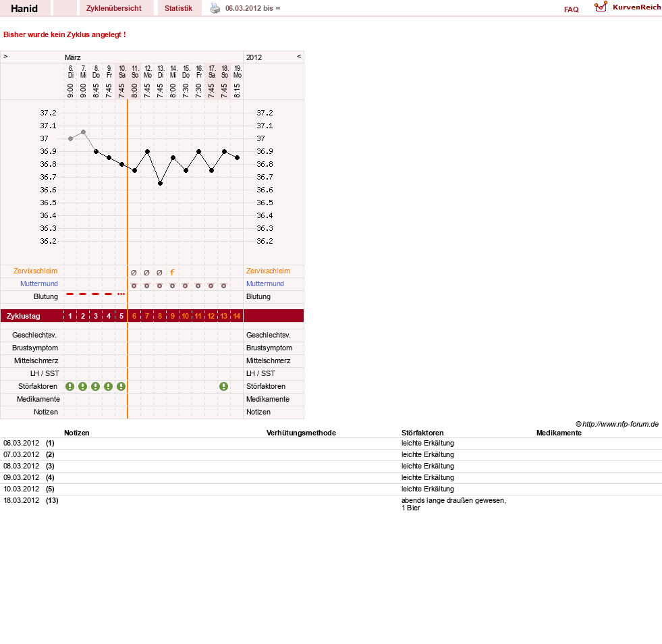Click 'abends lange draußen gewesen' note text
The image size is (662, 644).
[453, 500]
